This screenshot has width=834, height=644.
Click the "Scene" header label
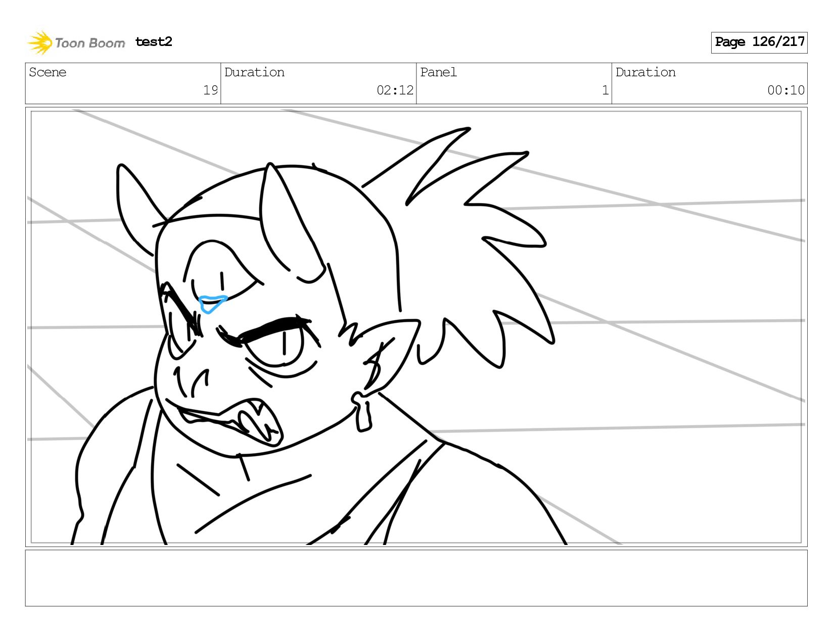point(48,72)
